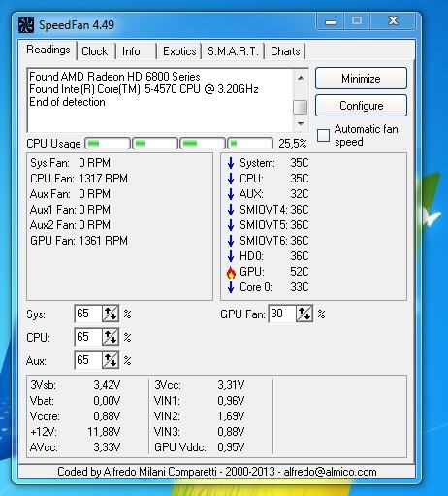Click the Aux speed up/down stepper
The width and height of the screenshot is (448, 496).
click(111, 360)
